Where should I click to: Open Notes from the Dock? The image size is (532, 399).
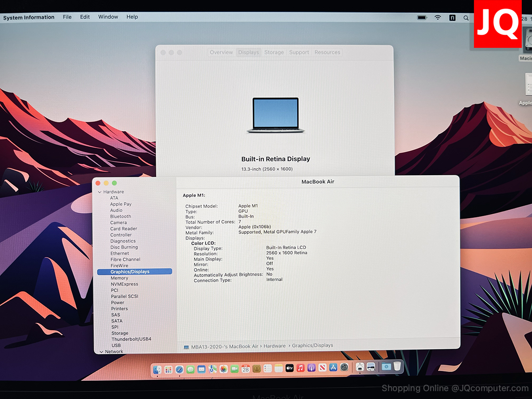point(278,368)
